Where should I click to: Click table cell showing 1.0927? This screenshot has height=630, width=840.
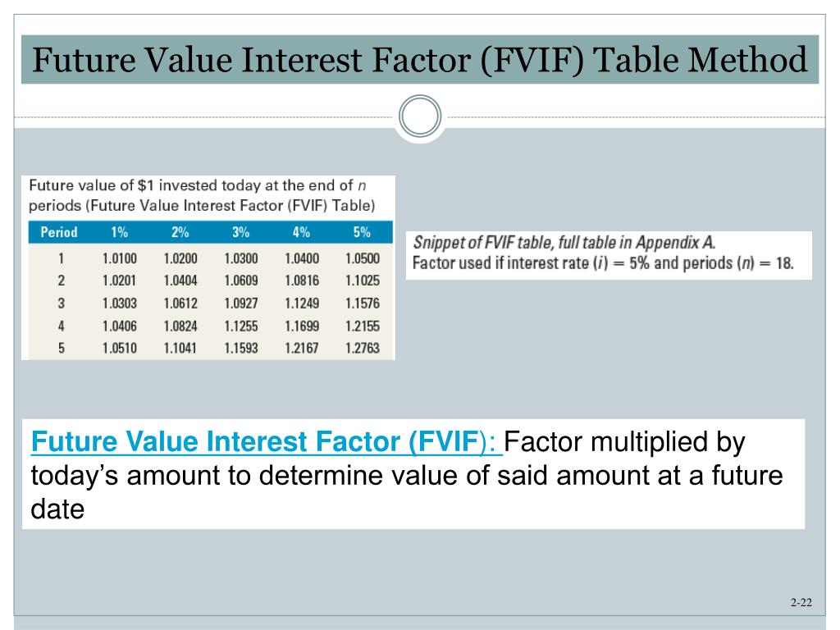[241, 304]
